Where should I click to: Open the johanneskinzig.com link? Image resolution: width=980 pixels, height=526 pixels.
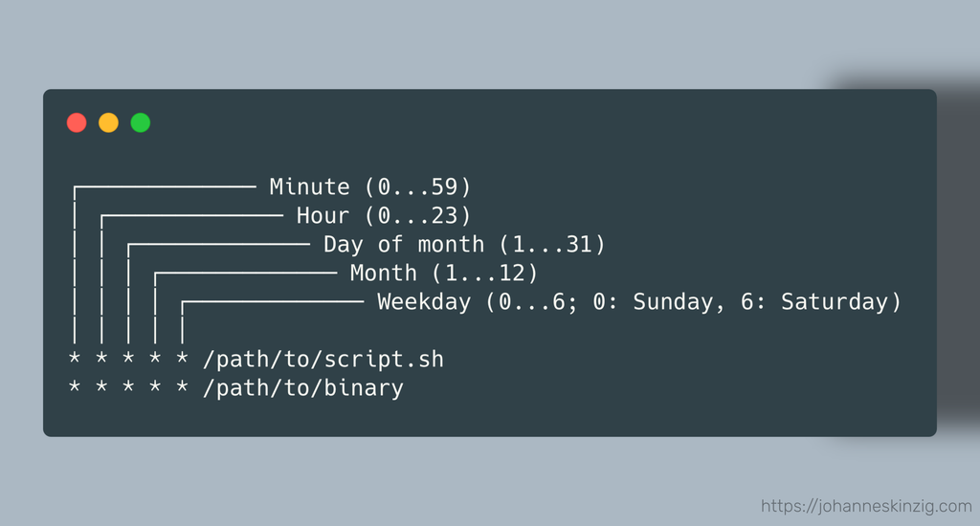pyautogui.click(x=866, y=507)
